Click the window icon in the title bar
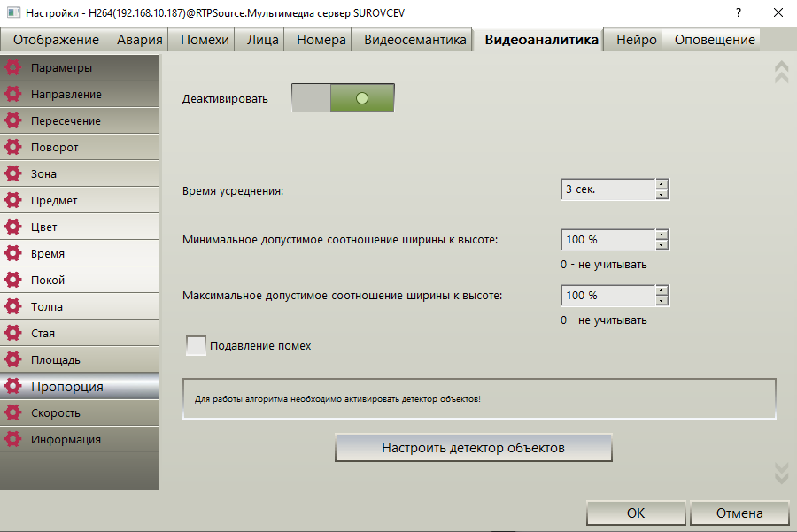Screen dimensions: 797x532 pyautogui.click(x=13, y=12)
